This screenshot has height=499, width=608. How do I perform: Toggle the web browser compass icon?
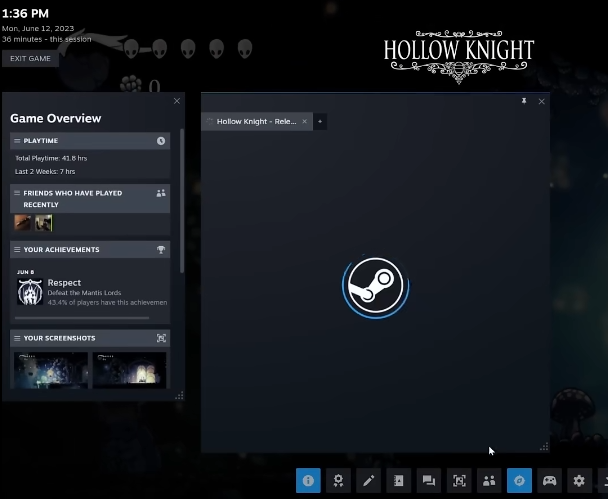tap(519, 480)
